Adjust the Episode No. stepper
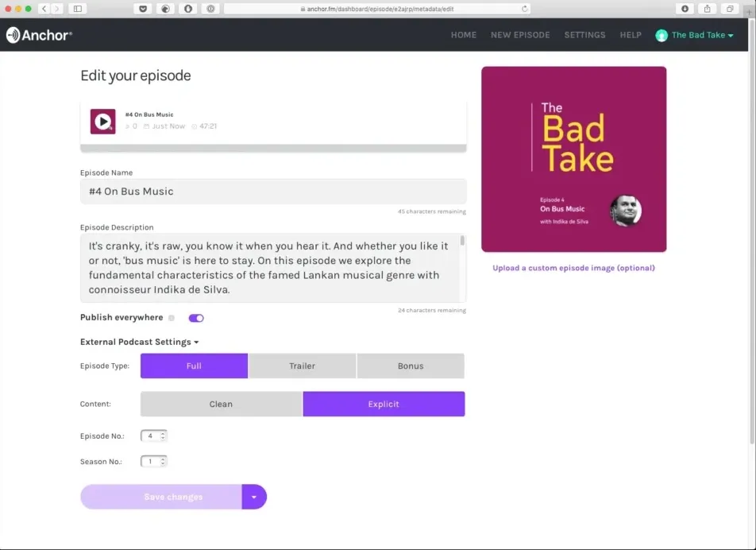This screenshot has width=756, height=550. coord(163,436)
